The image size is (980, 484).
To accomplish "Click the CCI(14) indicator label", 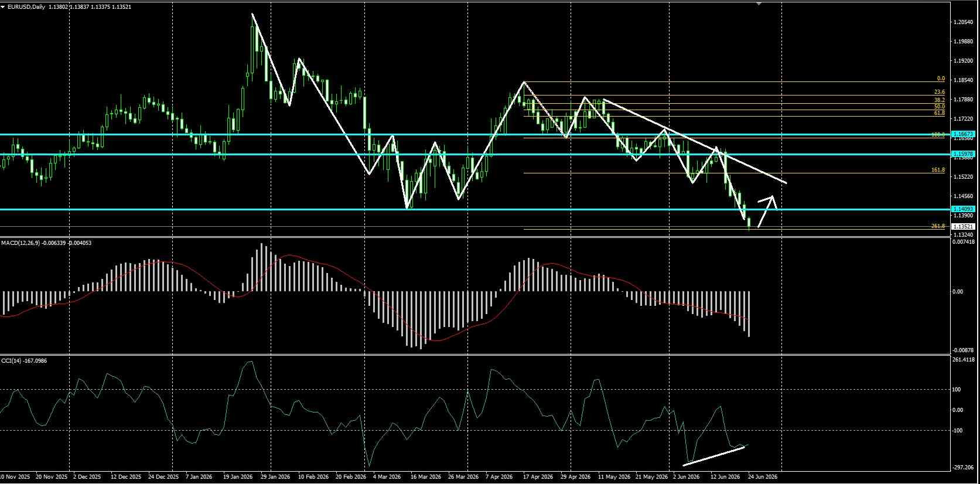I will tap(11, 361).
